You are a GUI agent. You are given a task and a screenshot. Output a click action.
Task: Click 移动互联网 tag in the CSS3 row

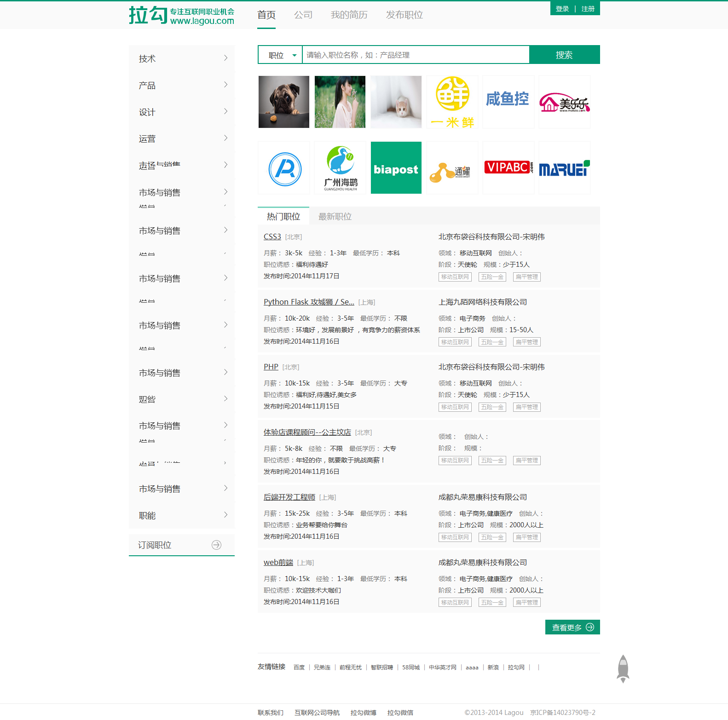[455, 277]
